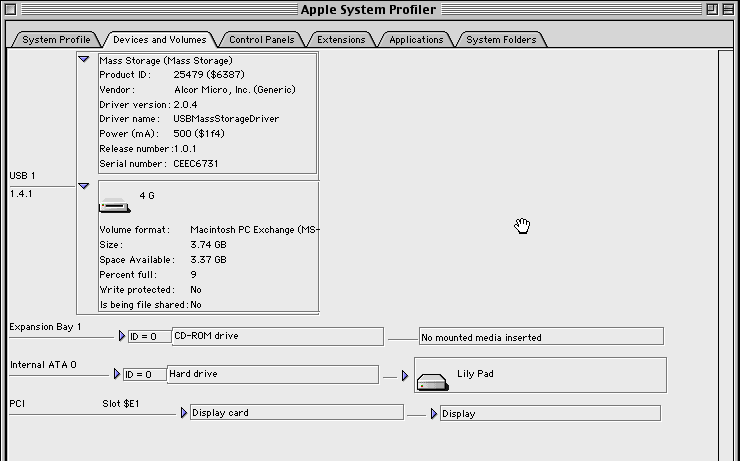Image resolution: width=740 pixels, height=461 pixels.
Task: Switch to the Applications tab
Action: click(x=416, y=40)
